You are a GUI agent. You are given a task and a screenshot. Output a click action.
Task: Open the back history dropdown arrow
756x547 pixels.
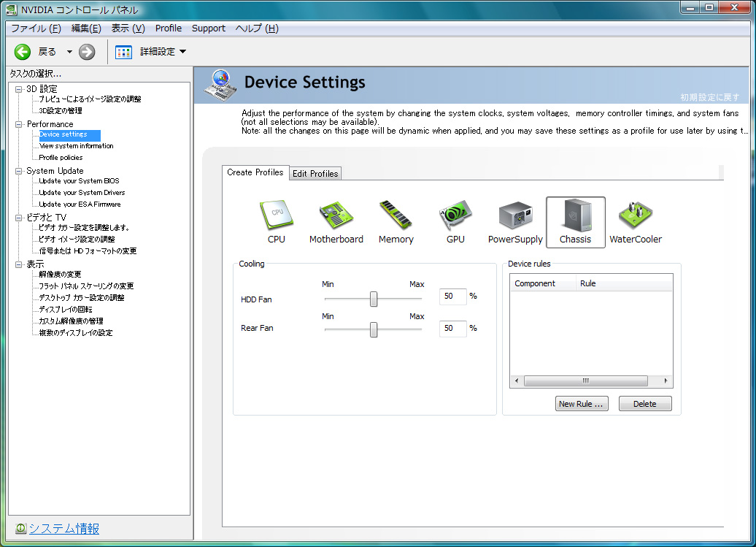[69, 52]
